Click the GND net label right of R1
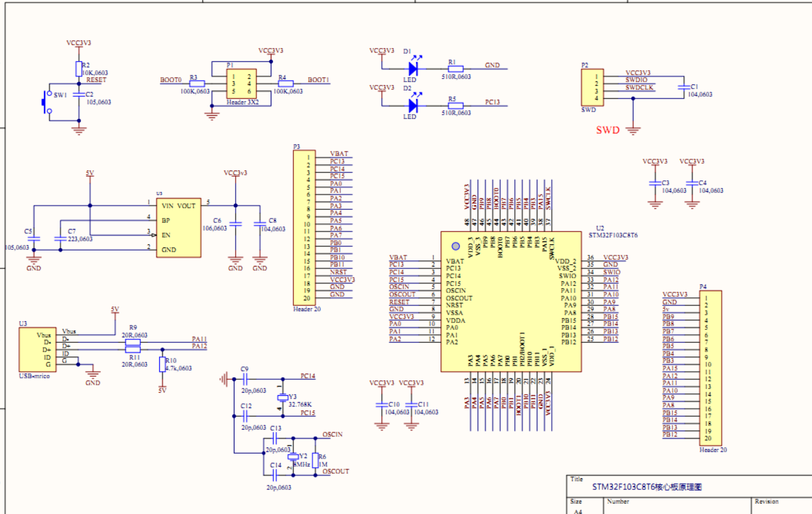 [x=492, y=65]
